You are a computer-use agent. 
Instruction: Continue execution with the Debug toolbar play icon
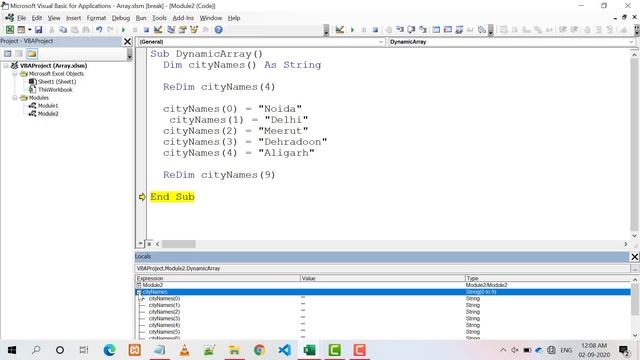352,29
